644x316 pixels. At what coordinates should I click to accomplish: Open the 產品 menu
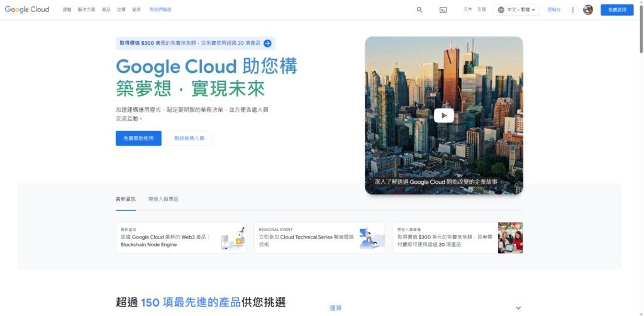point(106,9)
